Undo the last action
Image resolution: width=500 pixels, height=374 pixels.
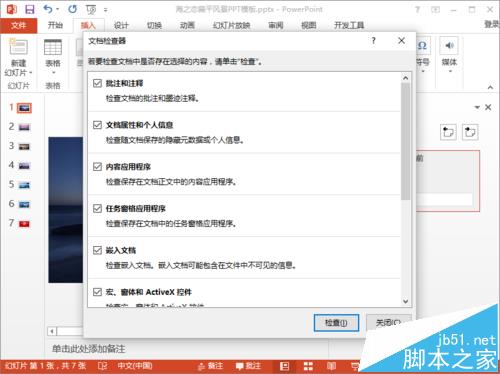[x=48, y=9]
